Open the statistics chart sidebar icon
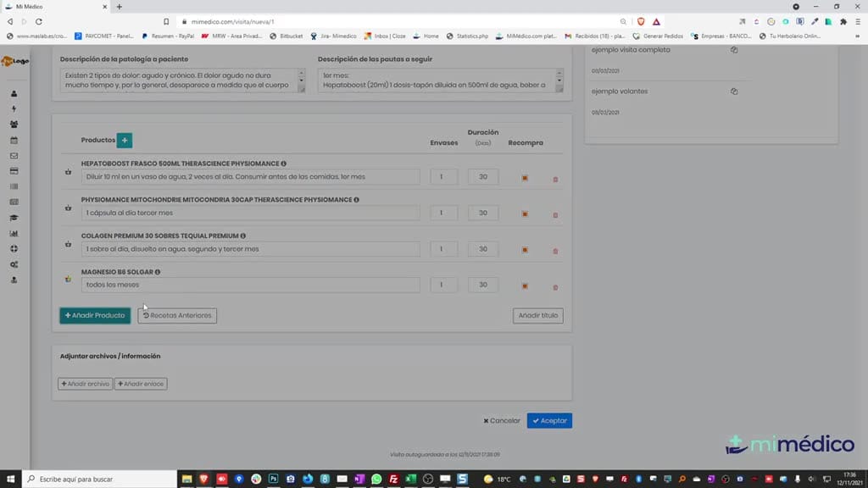This screenshot has width=868, height=488. click(14, 234)
